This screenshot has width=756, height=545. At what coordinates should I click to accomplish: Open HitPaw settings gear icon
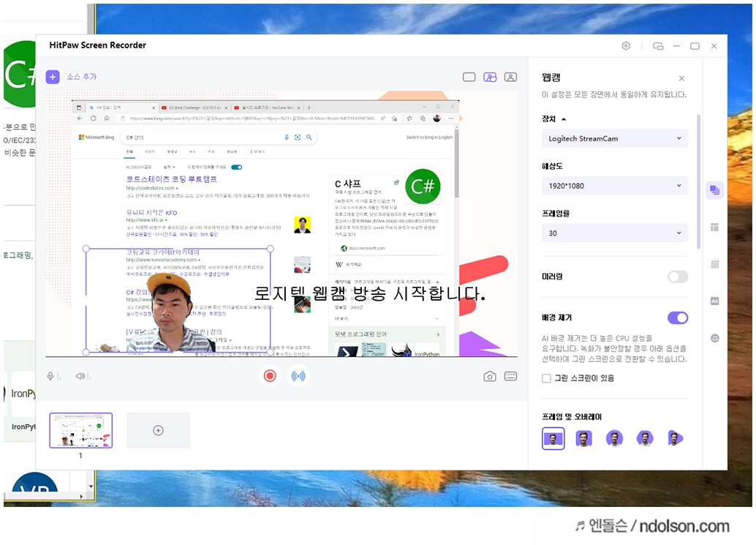point(626,46)
